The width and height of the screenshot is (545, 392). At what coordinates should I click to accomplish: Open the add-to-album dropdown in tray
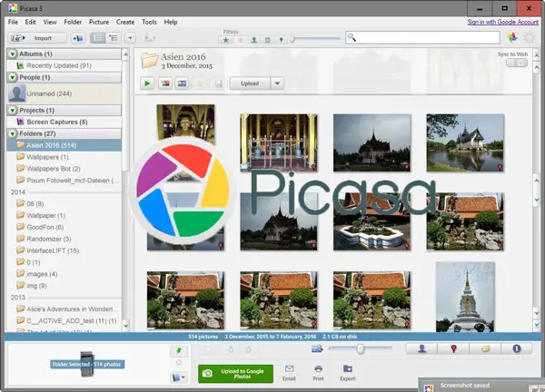click(x=179, y=377)
